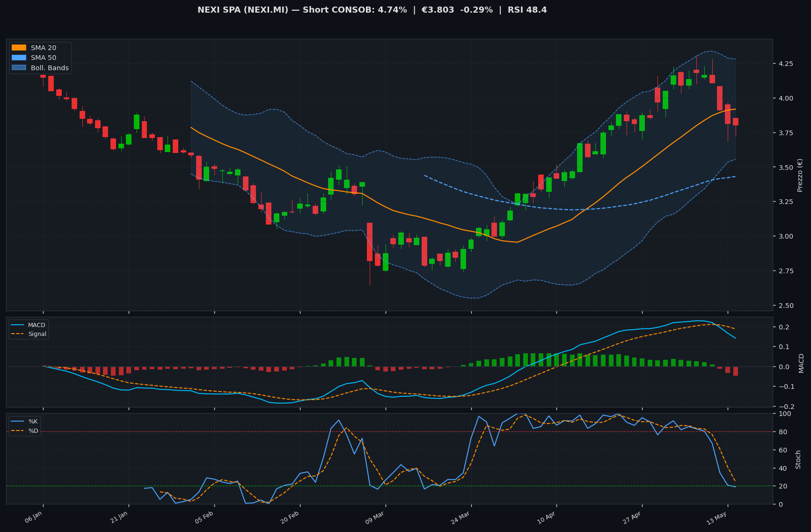Click the '21 Jan' date label
Image resolution: width=811 pixels, height=532 pixels.
pyautogui.click(x=119, y=518)
